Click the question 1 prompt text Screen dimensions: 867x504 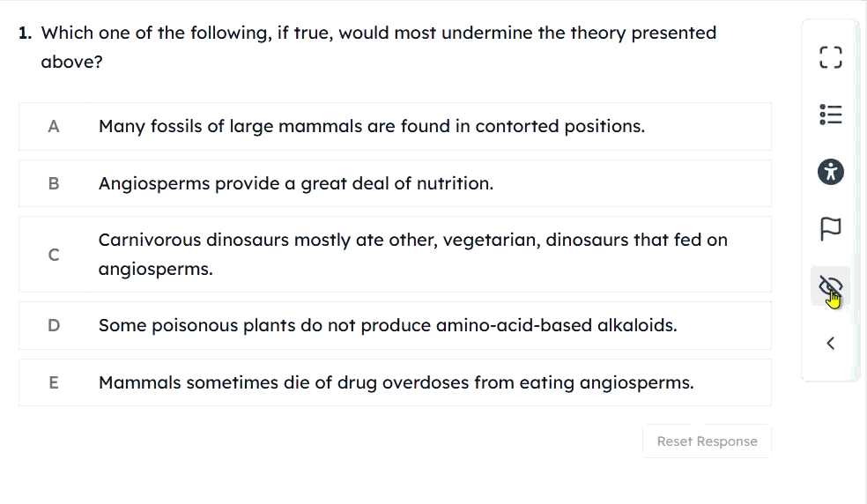[x=378, y=47]
